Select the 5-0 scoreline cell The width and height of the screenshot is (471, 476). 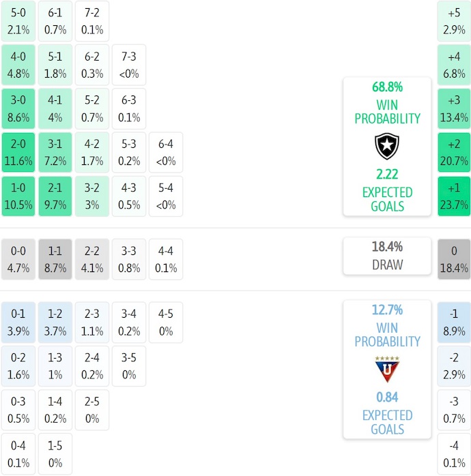(18, 21)
